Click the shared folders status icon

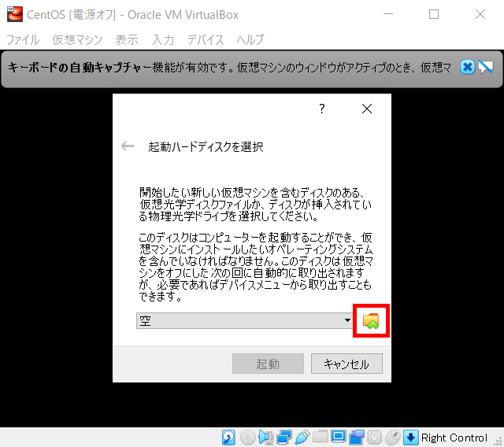321,437
